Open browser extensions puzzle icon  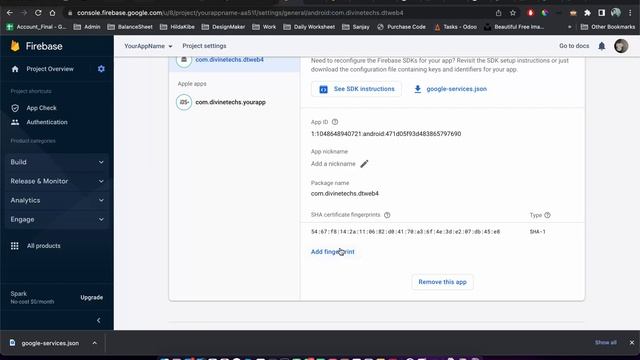[x=587, y=13]
